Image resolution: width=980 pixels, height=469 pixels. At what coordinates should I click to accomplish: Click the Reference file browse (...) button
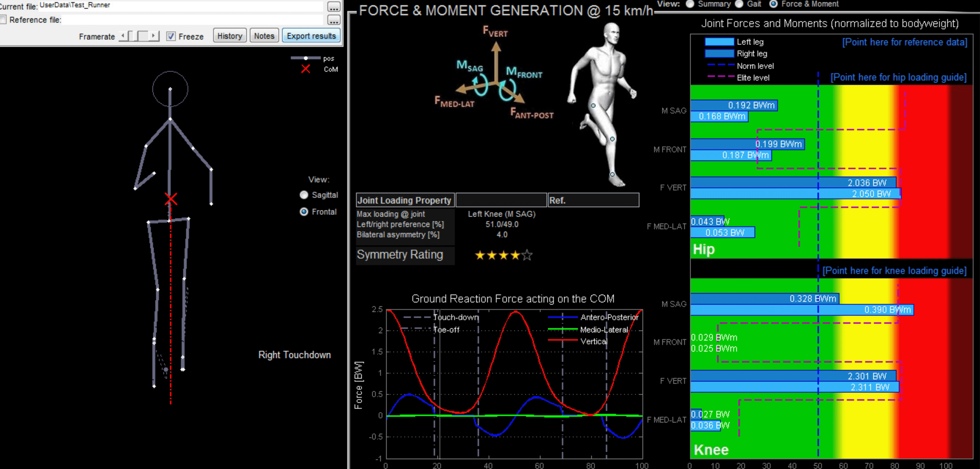pos(334,20)
